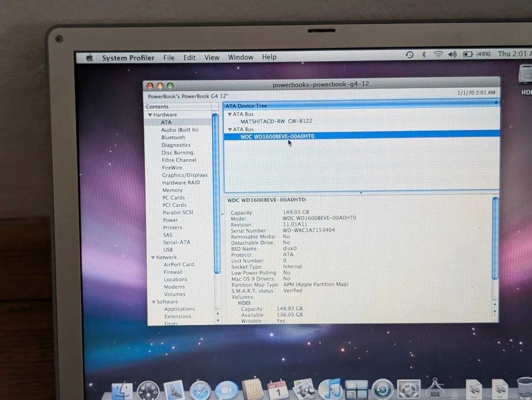The image size is (532, 400).
Task: Open Bluetooth status menu
Action: point(423,54)
